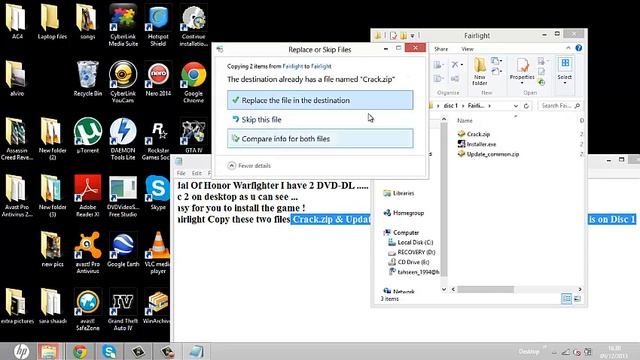Open Chrome from the taskbar
This screenshot has width=640, height=360.
click(80, 351)
